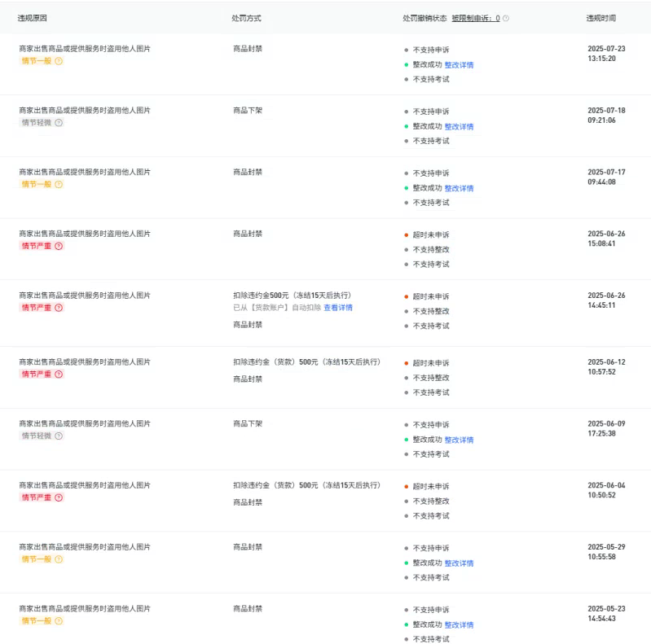Open 整改详情 for the 2025-05-29 violation
This screenshot has height=644, width=651.
click(x=459, y=563)
